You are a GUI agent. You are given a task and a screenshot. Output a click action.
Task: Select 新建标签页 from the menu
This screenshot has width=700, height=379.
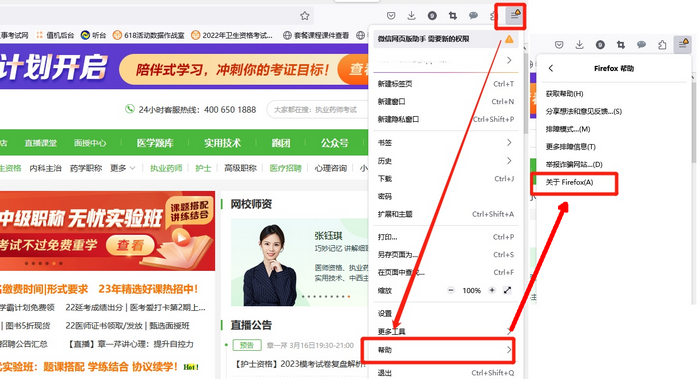pyautogui.click(x=446, y=84)
